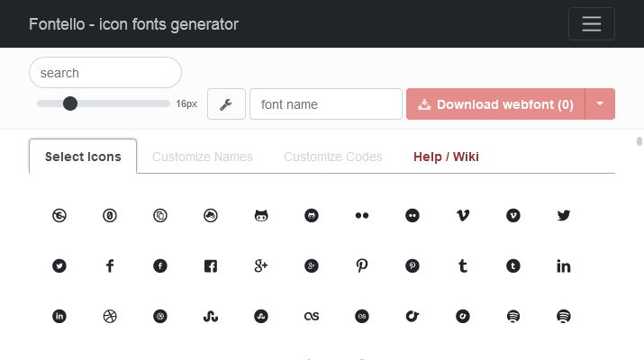Select the Twitter bird icon
Viewport: 644px width, 360px height.
pyautogui.click(x=564, y=215)
